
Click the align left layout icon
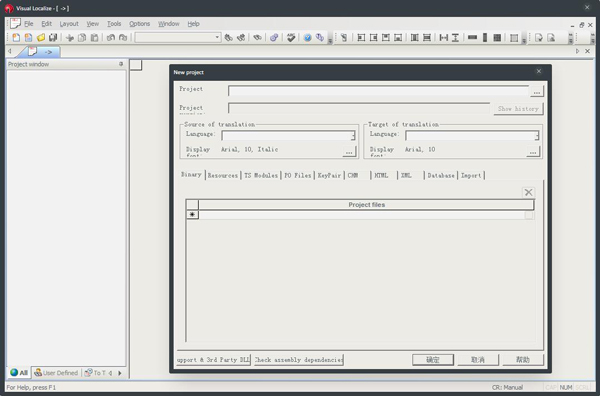(x=361, y=37)
